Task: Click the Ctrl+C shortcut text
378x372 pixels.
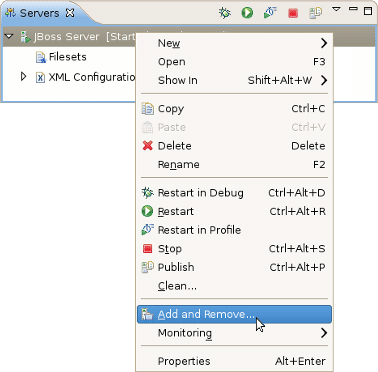Action: point(308,109)
